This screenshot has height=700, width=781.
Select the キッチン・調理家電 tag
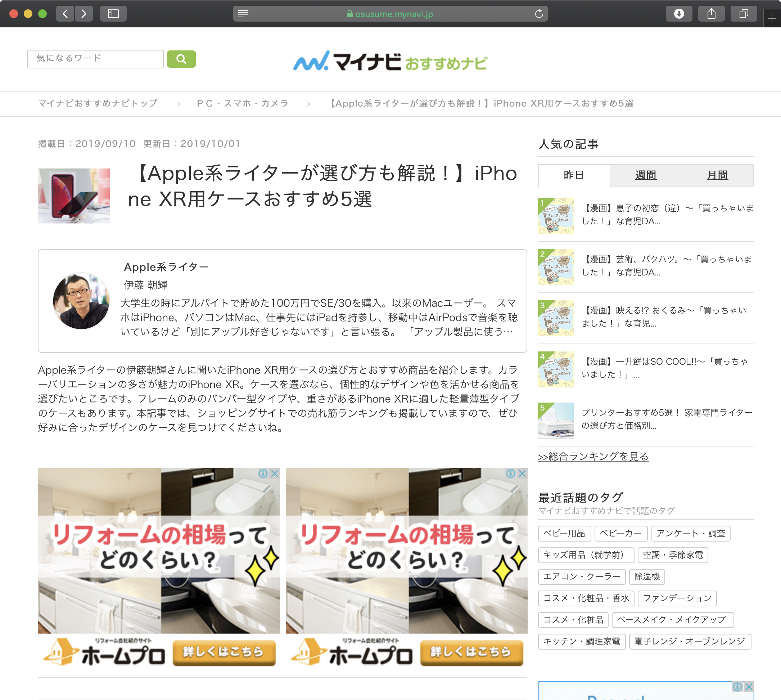click(x=582, y=641)
